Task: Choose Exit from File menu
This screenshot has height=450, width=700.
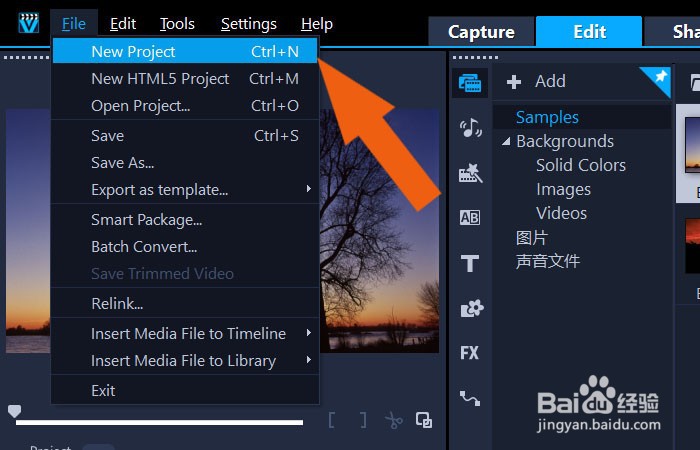Action: pos(185,391)
